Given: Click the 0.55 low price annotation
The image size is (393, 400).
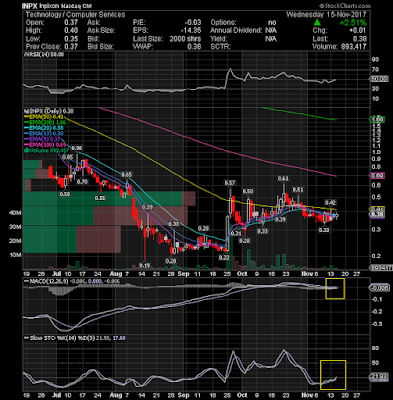Looking at the screenshot, I should point(100,198).
